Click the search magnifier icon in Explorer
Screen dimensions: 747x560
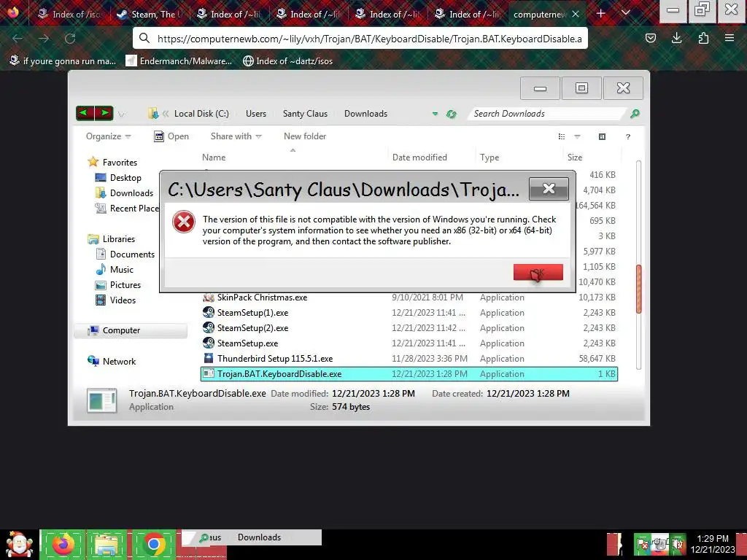point(635,113)
